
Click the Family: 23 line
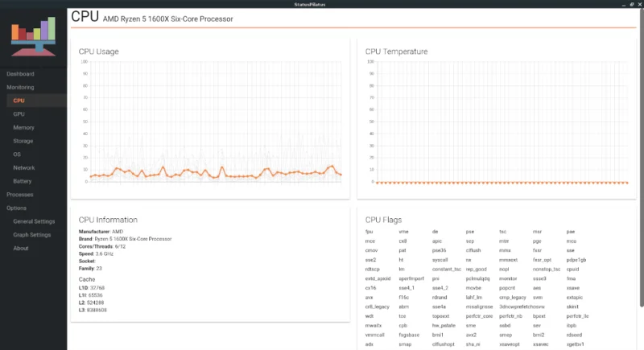tap(90, 269)
